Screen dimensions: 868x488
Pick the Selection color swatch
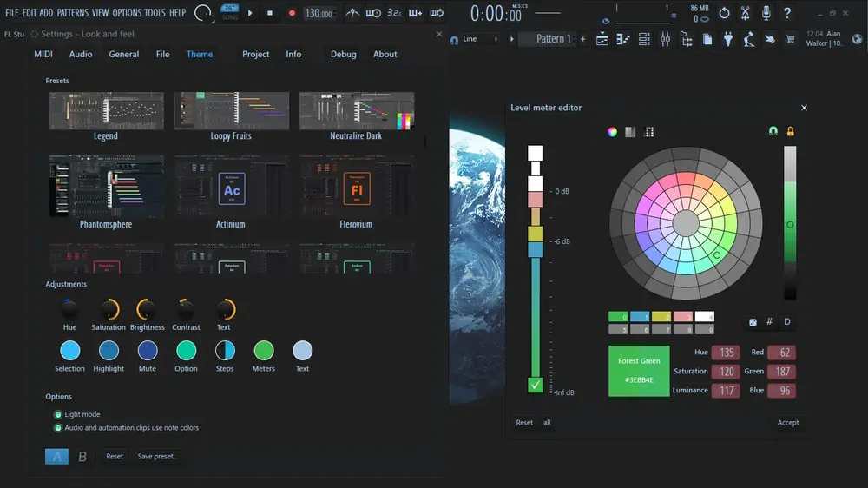[x=69, y=351]
